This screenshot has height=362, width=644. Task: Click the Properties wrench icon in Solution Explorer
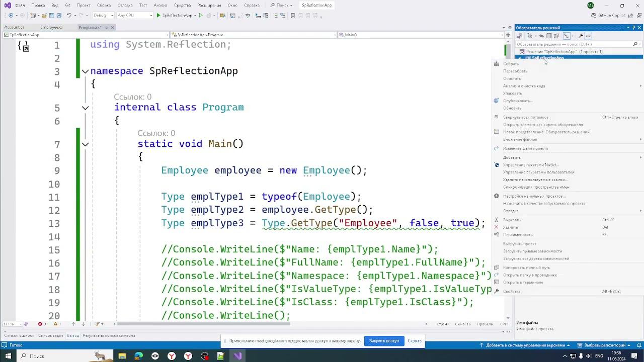point(580,36)
